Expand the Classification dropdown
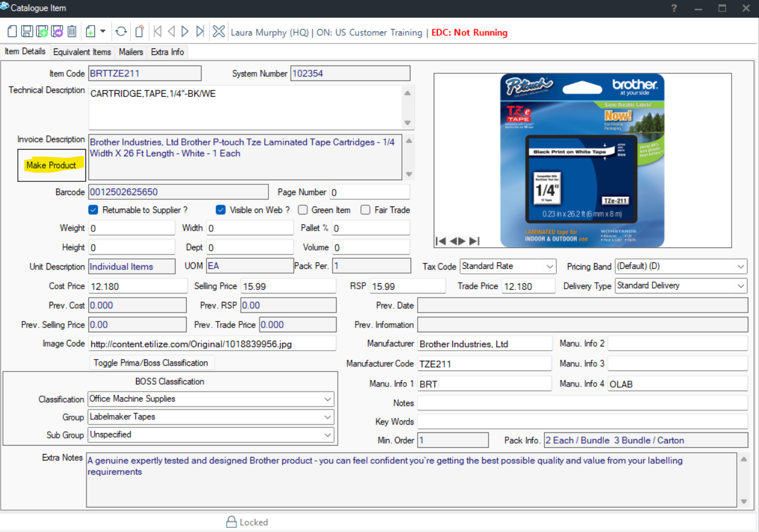This screenshot has height=532, width=759. click(x=211, y=399)
